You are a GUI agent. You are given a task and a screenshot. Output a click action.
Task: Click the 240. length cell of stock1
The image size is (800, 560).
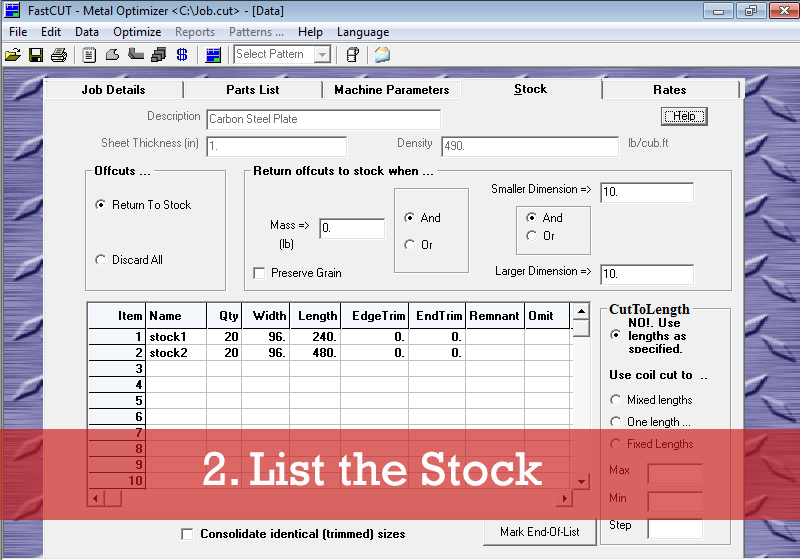[315, 337]
